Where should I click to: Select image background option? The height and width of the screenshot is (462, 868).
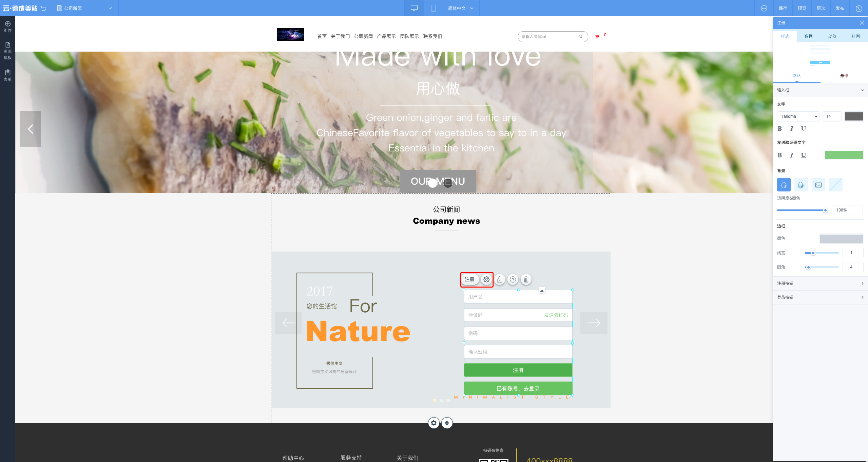point(818,185)
